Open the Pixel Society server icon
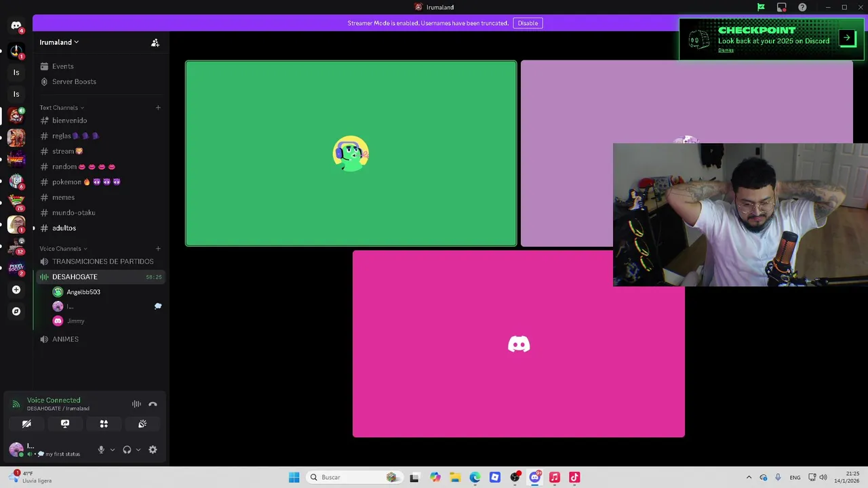The image size is (868, 488). point(16,268)
